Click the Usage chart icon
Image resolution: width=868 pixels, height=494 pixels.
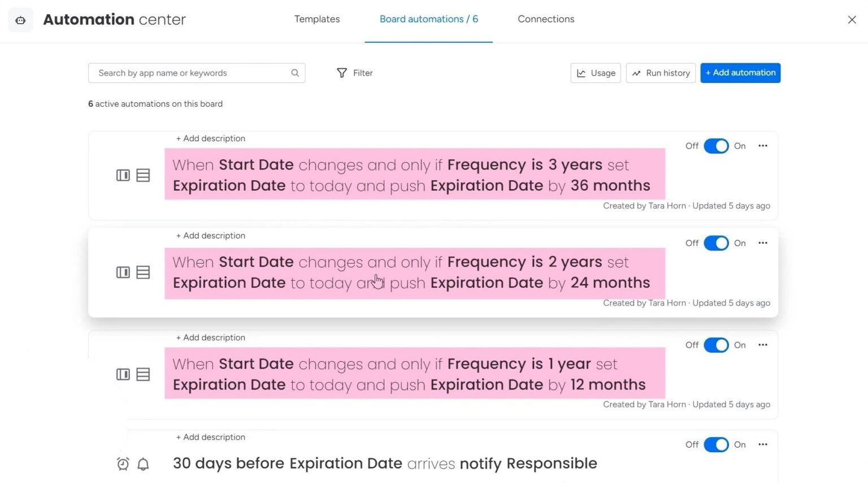click(582, 73)
